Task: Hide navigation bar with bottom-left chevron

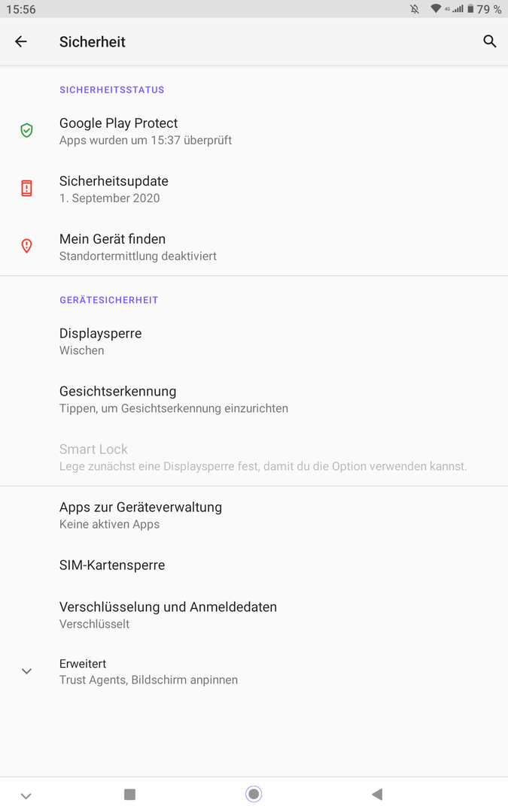Action: click(x=26, y=795)
